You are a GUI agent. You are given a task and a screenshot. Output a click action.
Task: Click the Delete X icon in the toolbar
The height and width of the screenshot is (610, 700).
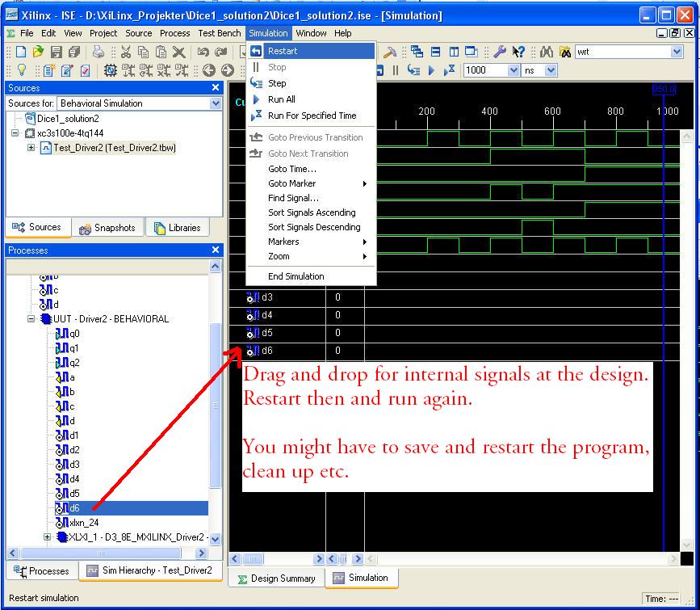178,52
